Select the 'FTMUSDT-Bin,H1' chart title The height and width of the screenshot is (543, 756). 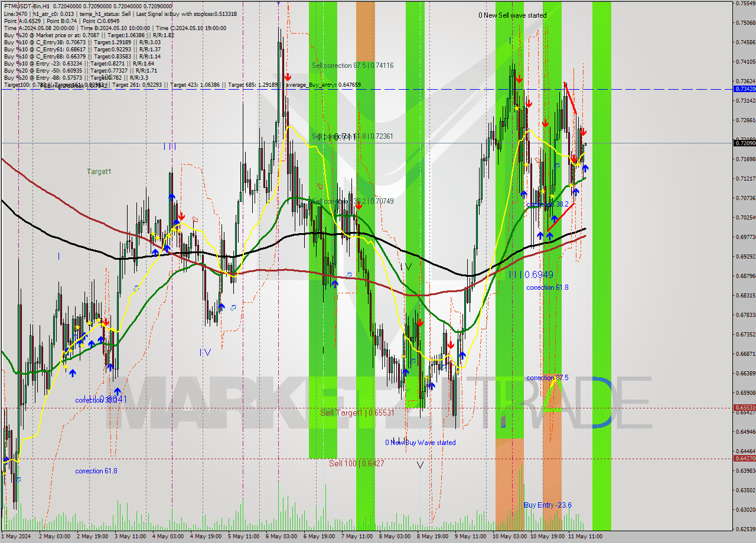pos(28,5)
